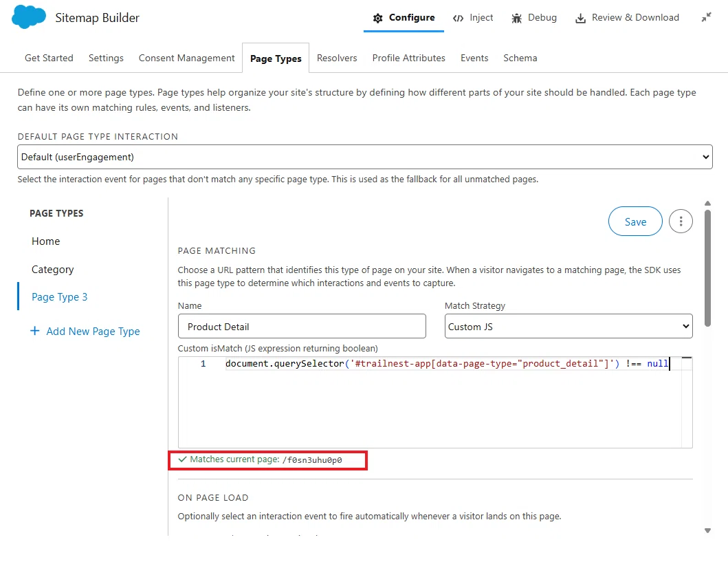Select Page Type 3 in list
Screen dimensions: 728x564
59,297
